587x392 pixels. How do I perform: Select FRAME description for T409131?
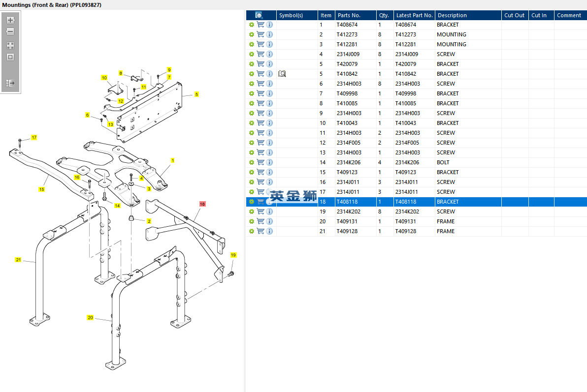click(x=446, y=221)
